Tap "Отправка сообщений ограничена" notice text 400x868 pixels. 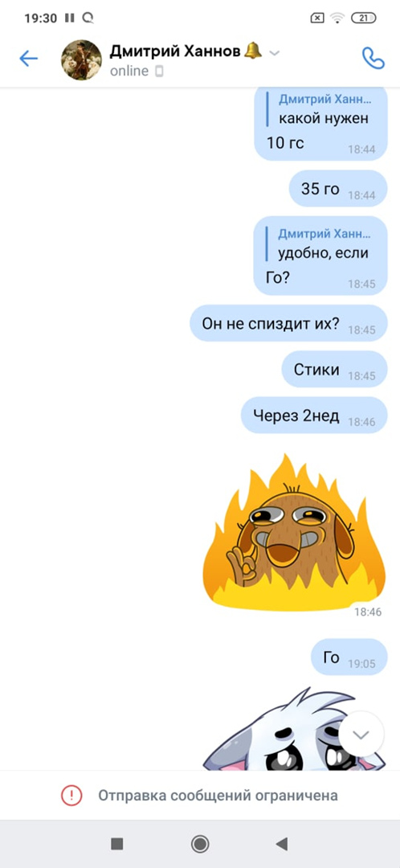pos(218,796)
